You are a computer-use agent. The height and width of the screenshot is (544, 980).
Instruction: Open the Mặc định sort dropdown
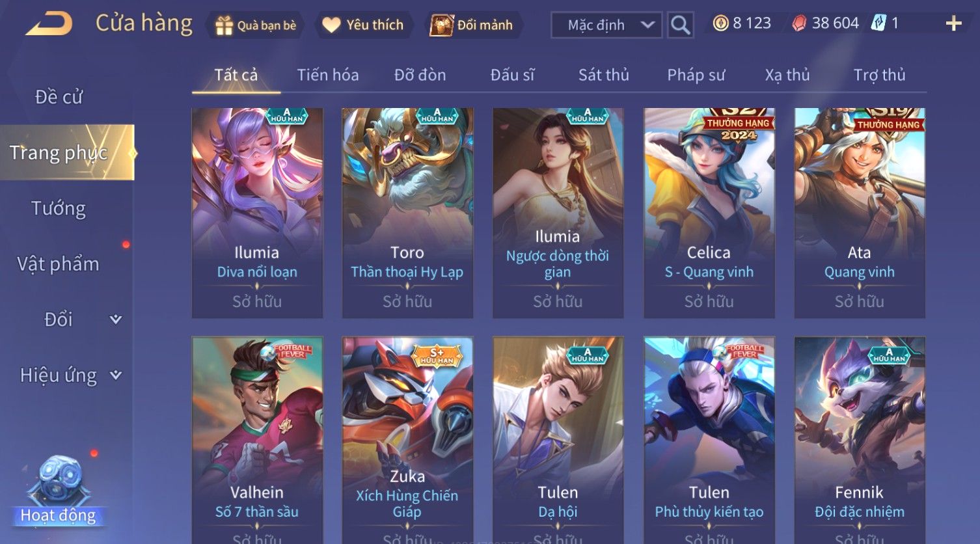[606, 25]
